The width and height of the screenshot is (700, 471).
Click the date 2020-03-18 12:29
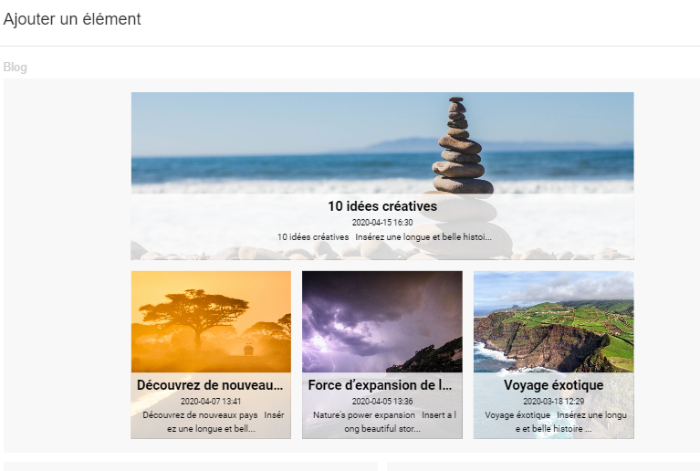(554, 401)
